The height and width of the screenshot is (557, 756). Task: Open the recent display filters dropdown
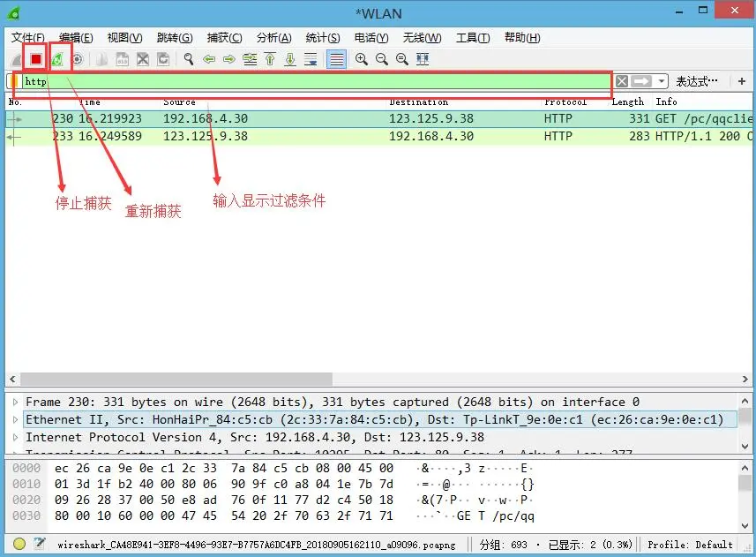pos(661,81)
